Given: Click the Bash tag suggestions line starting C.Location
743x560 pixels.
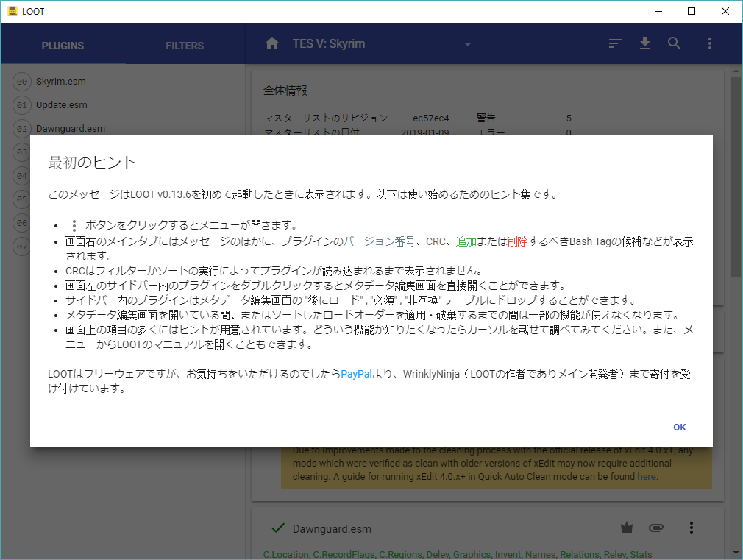Looking at the screenshot, I should tap(458, 554).
